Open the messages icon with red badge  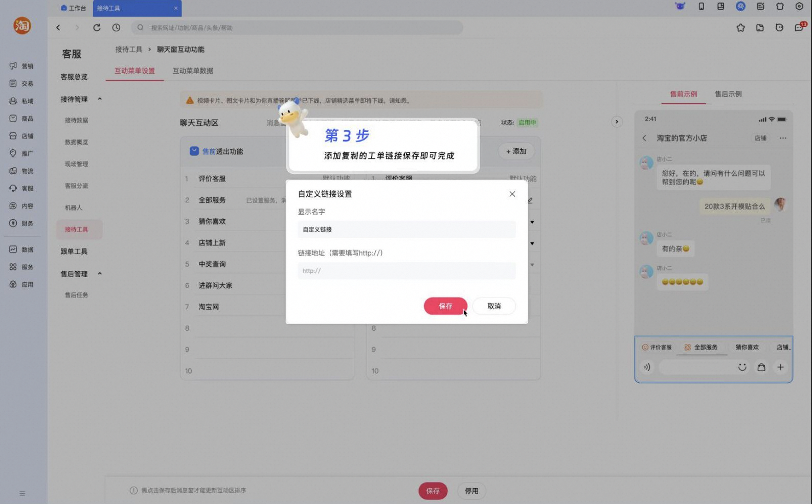tap(800, 27)
